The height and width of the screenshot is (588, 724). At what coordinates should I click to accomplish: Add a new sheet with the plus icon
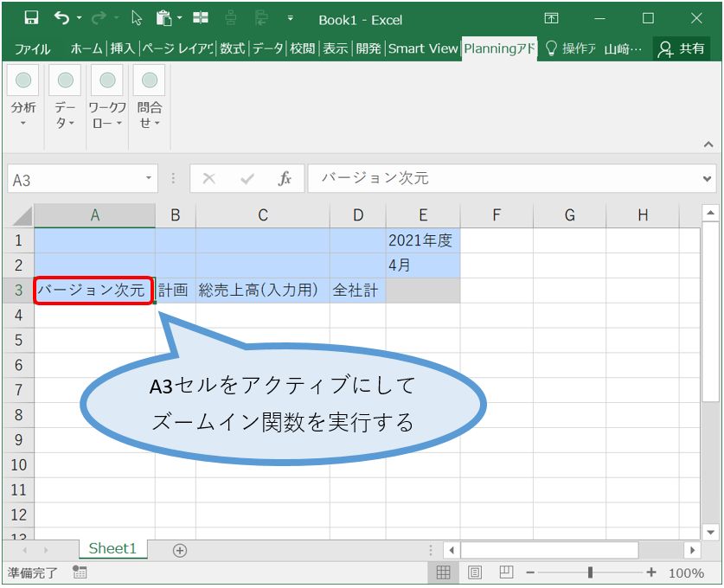180,550
